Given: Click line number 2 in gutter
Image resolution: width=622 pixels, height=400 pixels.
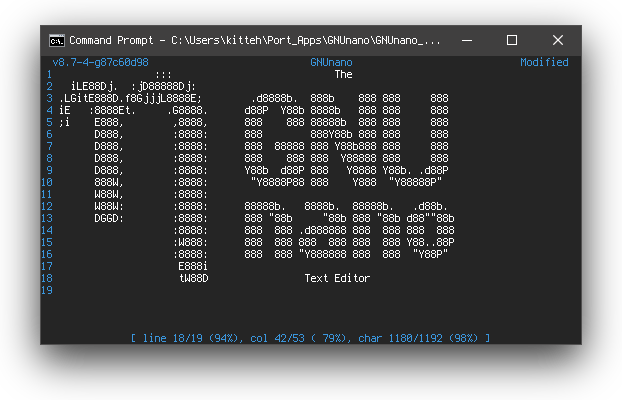Looking at the screenshot, I should coord(49,86).
